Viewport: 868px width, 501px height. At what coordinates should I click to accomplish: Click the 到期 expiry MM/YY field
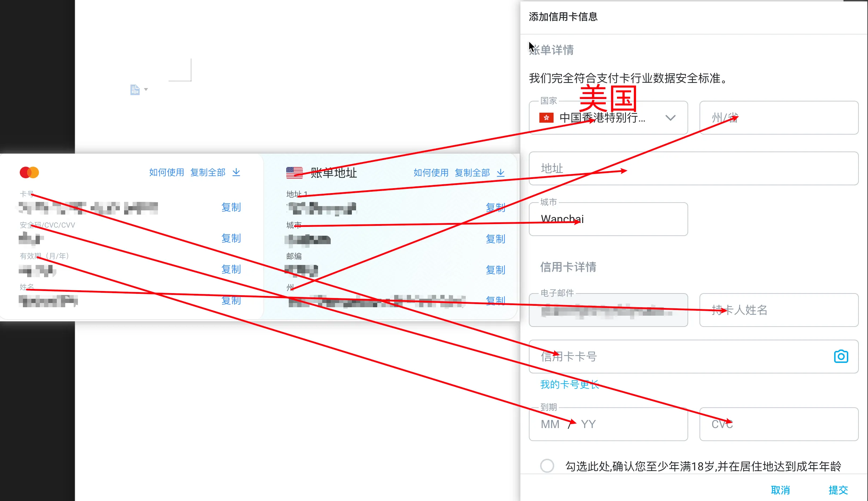pyautogui.click(x=608, y=424)
